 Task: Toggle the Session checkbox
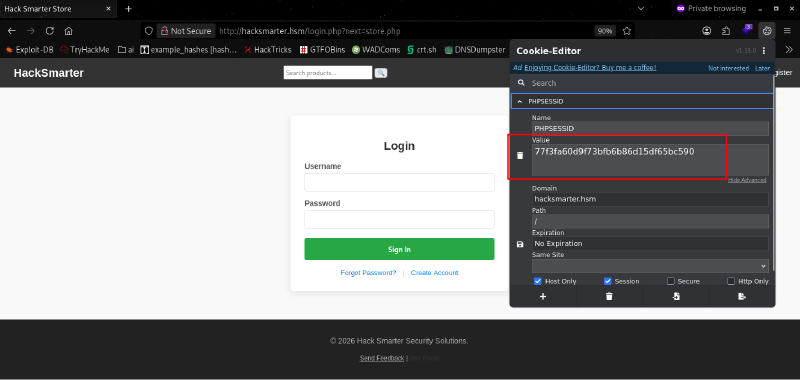[608, 281]
